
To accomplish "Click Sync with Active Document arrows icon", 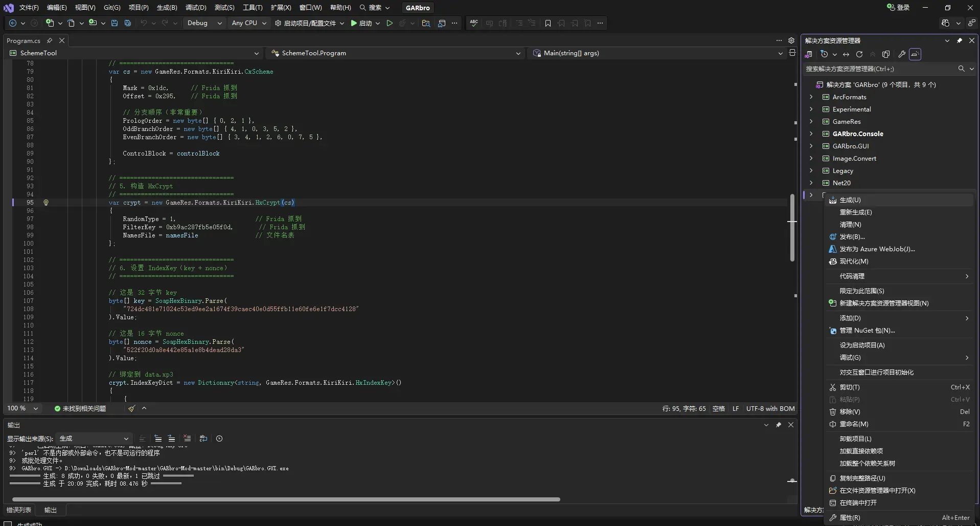I will (846, 54).
